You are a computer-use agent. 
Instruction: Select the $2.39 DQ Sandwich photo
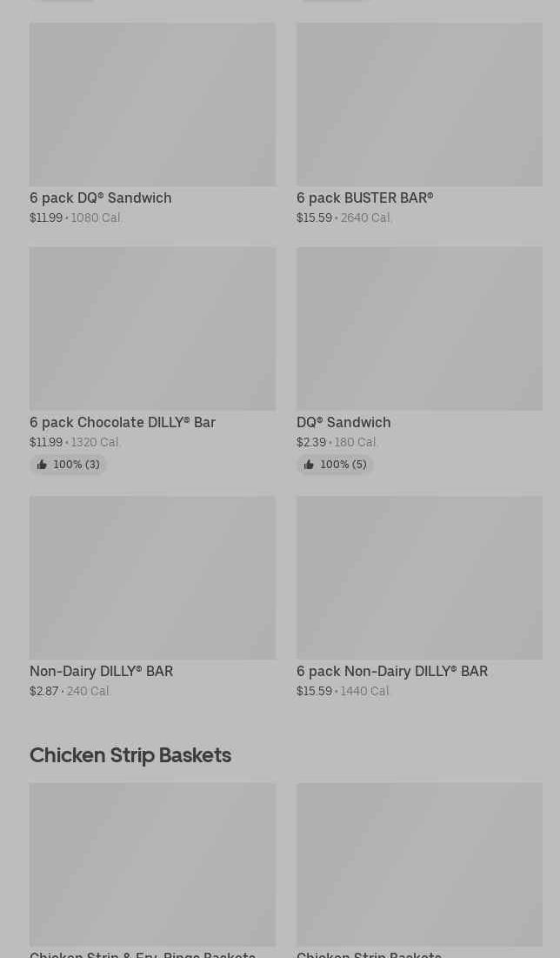(419, 329)
